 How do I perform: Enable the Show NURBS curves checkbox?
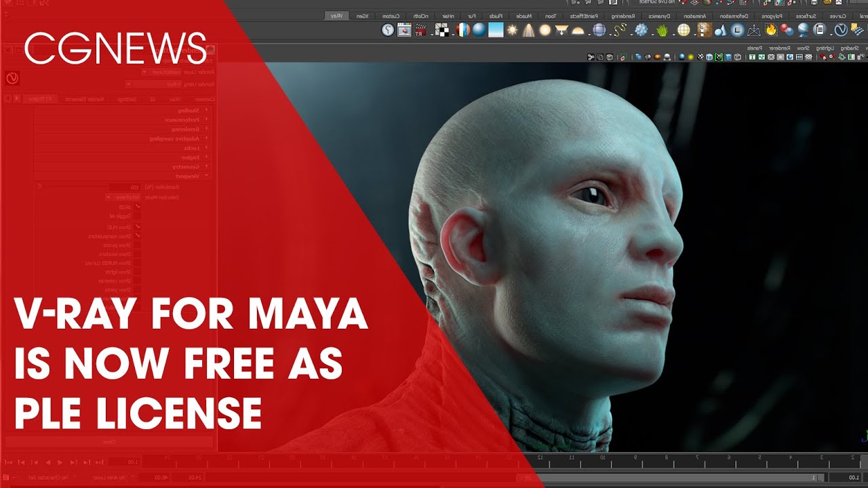pyautogui.click(x=137, y=262)
